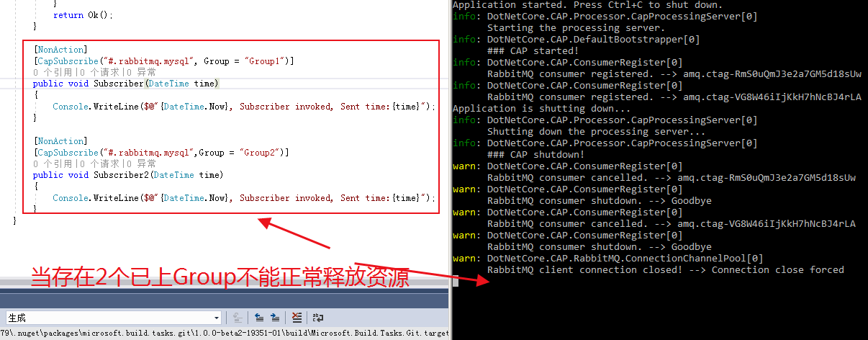Click the second [NonAction] attribute

pos(60,141)
